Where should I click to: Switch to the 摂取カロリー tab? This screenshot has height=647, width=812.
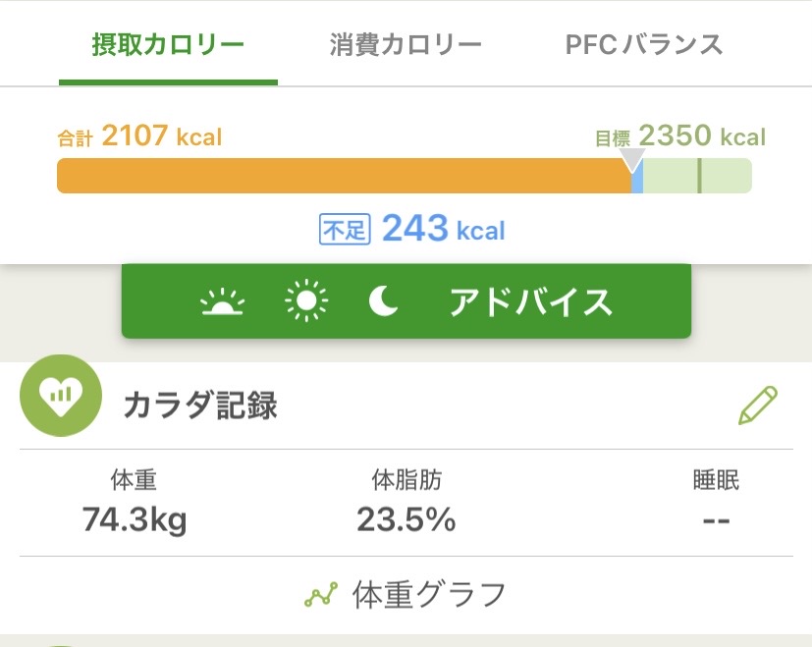tap(168, 45)
